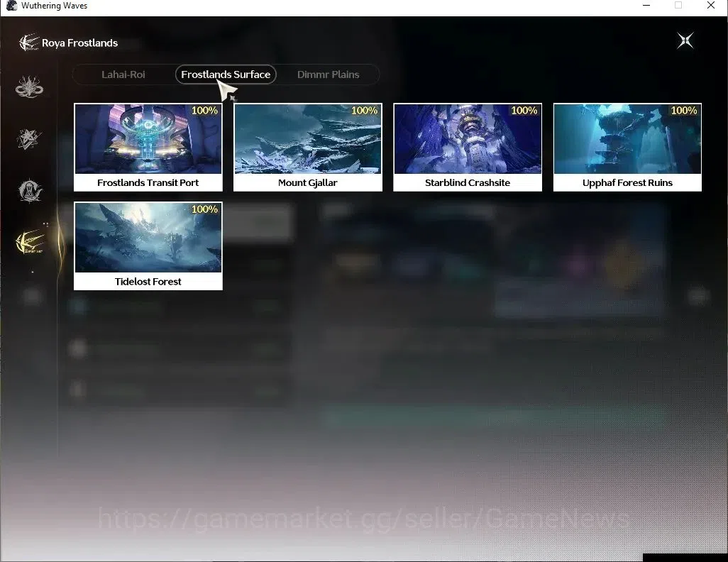Open the Starblind Crashsite card
728x562 pixels.
point(468,147)
